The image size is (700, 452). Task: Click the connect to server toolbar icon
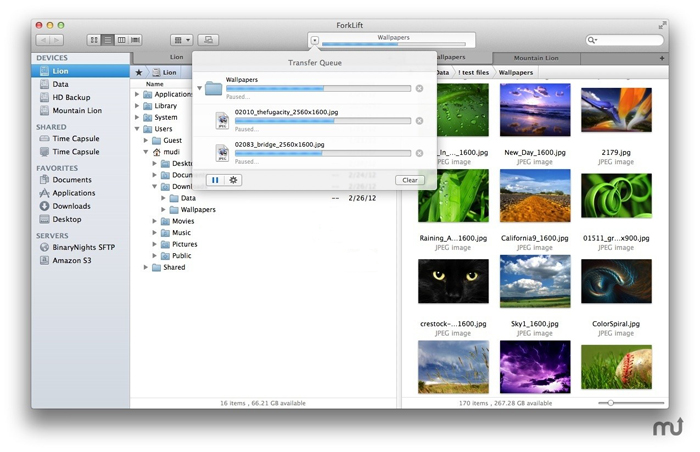coord(208,40)
